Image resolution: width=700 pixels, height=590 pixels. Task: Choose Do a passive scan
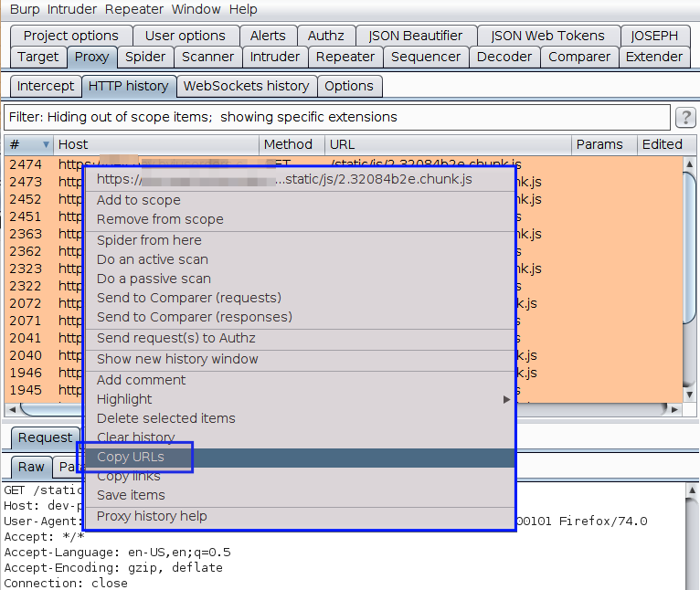(x=300, y=279)
